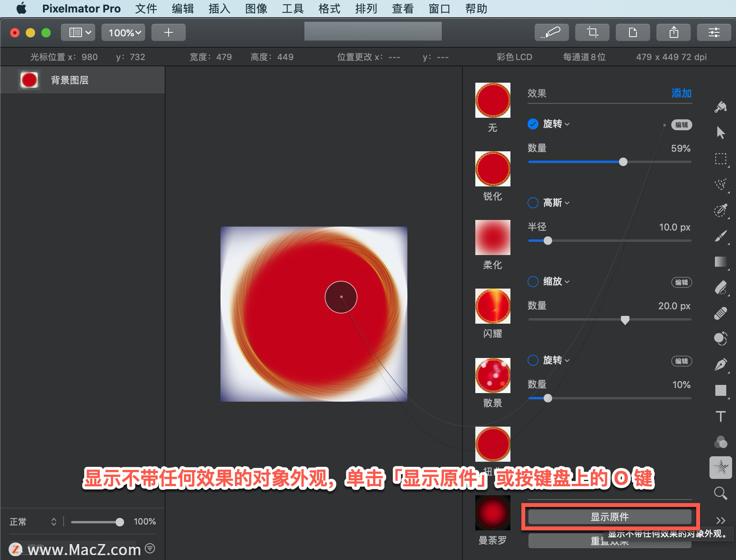Select the Effects tool
Viewport: 736px width, 560px height.
click(x=720, y=468)
